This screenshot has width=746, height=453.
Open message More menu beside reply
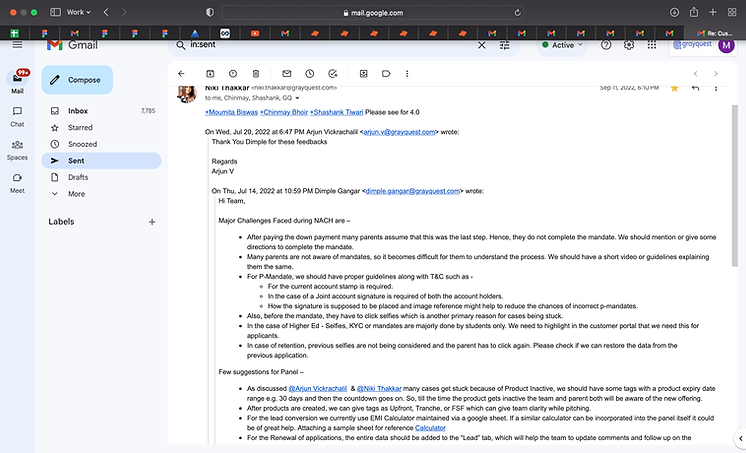(x=716, y=88)
